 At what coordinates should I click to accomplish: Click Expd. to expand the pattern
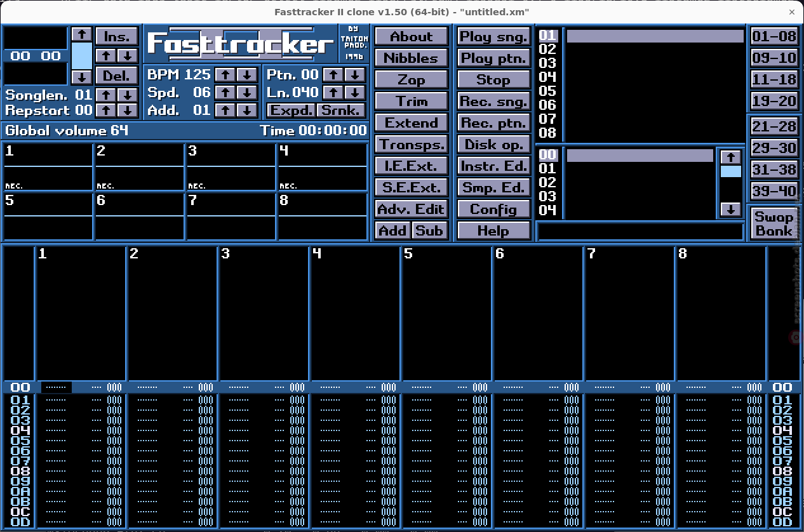coord(290,110)
